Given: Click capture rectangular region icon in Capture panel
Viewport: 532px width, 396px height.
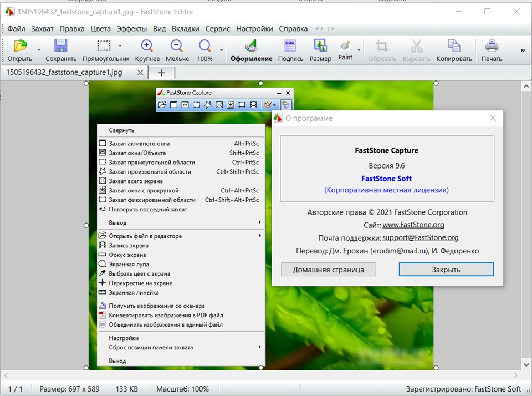Looking at the screenshot, I should (196, 105).
